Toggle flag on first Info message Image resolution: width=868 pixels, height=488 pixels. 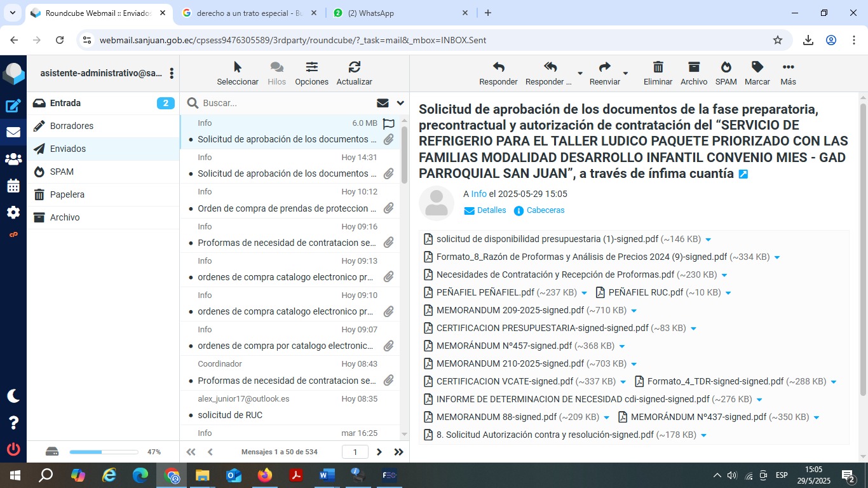point(388,124)
